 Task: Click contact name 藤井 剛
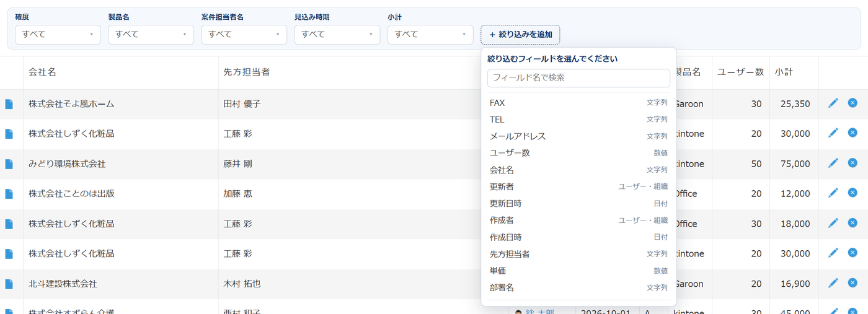click(237, 164)
